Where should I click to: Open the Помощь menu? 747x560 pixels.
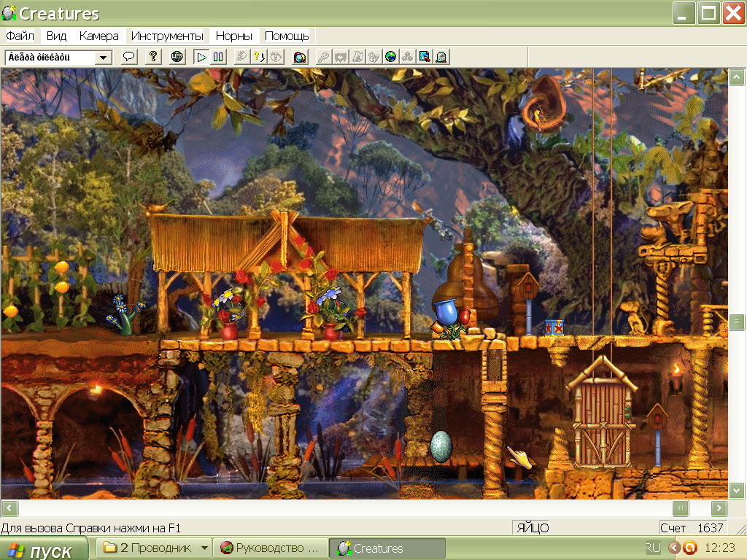coord(286,36)
